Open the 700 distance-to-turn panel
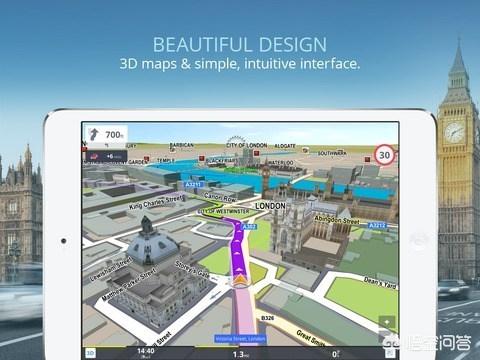The width and height of the screenshot is (480, 360). (x=106, y=136)
